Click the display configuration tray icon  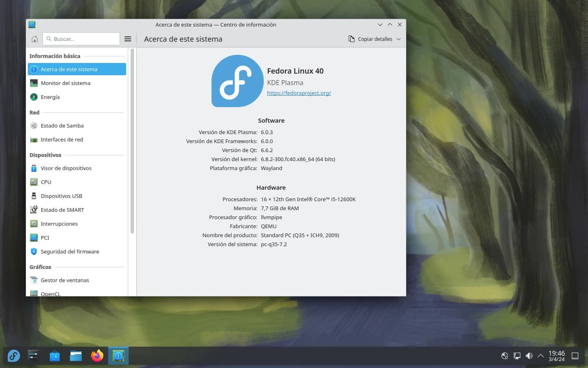click(517, 356)
